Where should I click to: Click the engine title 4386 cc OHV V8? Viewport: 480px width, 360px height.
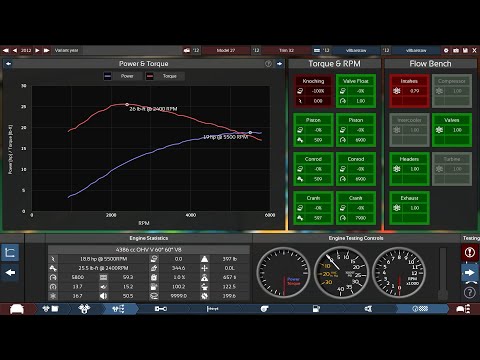tap(149, 250)
